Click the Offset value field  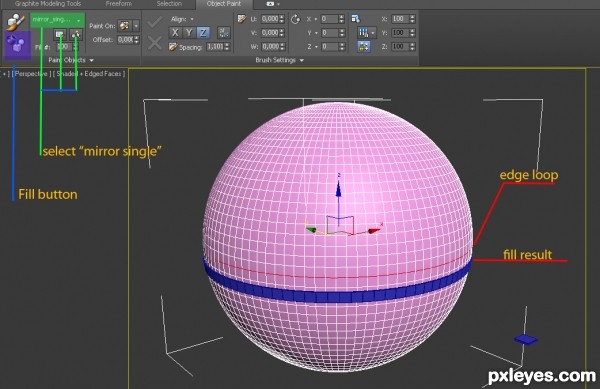[125, 40]
